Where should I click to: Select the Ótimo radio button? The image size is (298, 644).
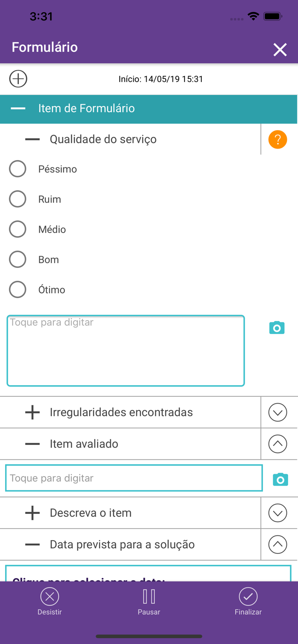[x=18, y=289]
